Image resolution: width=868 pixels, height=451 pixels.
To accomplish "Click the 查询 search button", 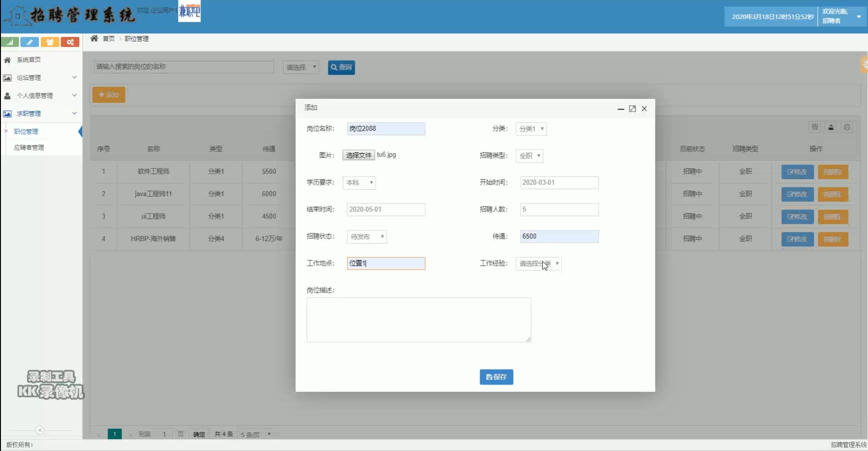I will (341, 67).
